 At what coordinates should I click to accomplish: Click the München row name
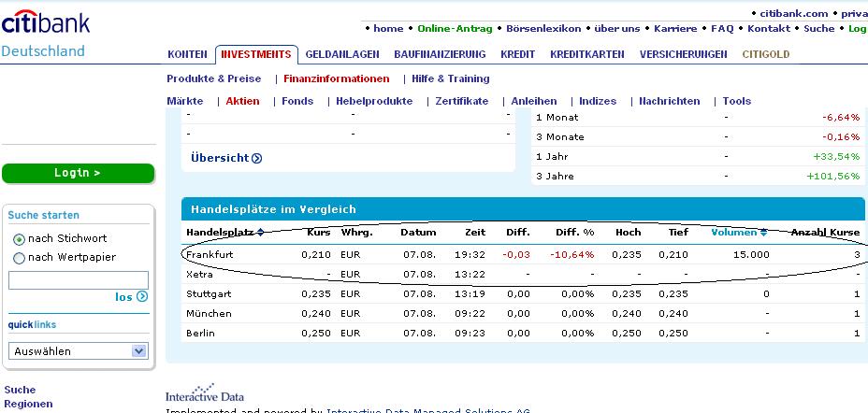tap(209, 313)
